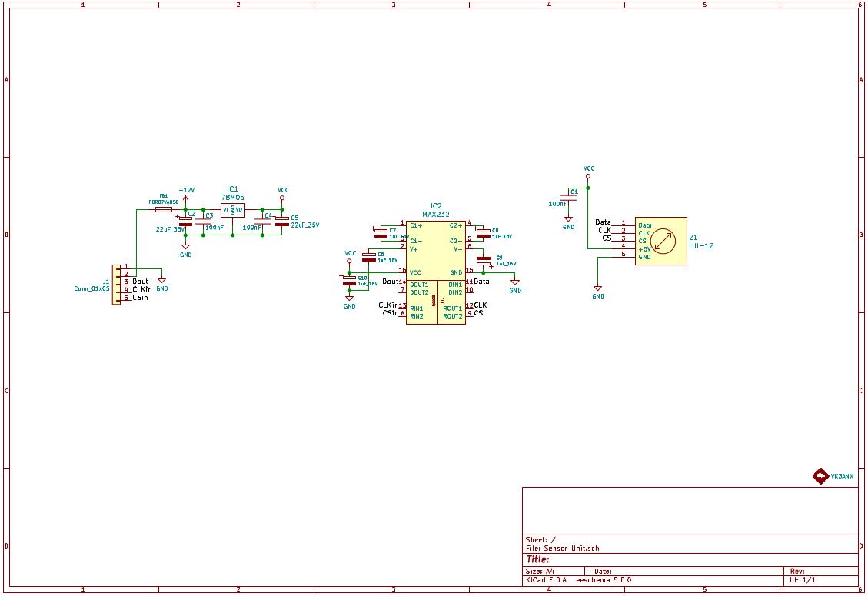Click the Rev field in title block
The image size is (868, 597).
coord(797,572)
